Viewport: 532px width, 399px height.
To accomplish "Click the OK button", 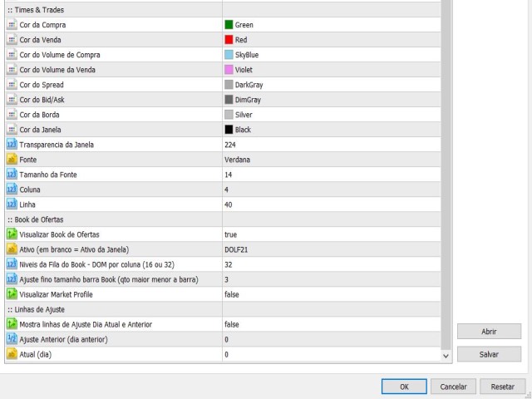I will click(404, 387).
